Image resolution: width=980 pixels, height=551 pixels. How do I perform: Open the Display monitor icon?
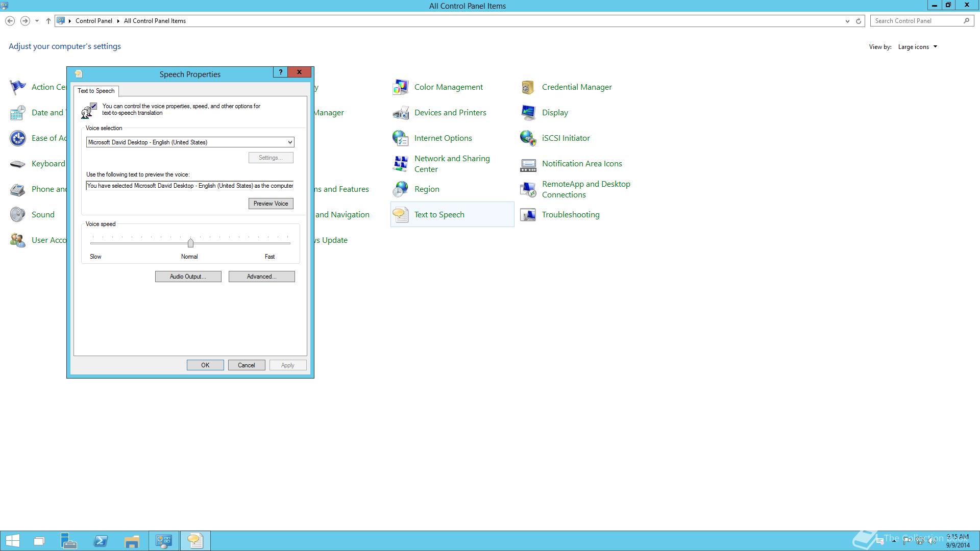pos(528,113)
